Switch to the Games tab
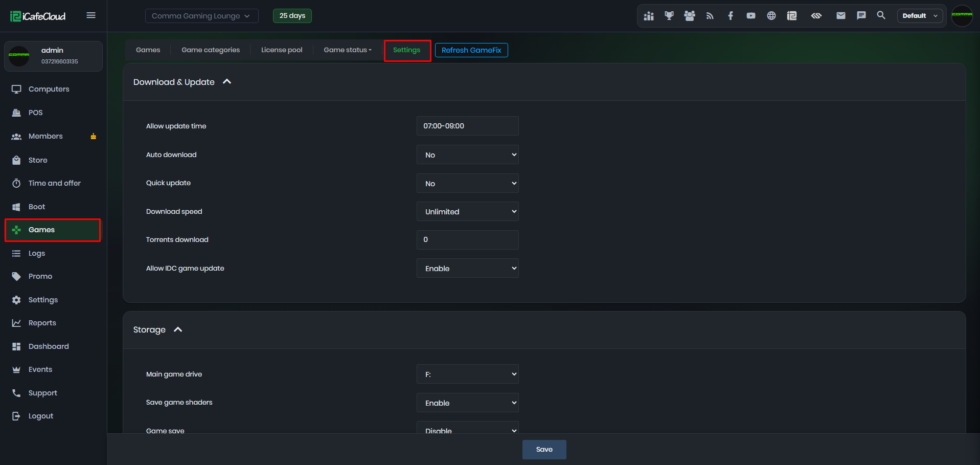This screenshot has width=980, height=465. 148,50
